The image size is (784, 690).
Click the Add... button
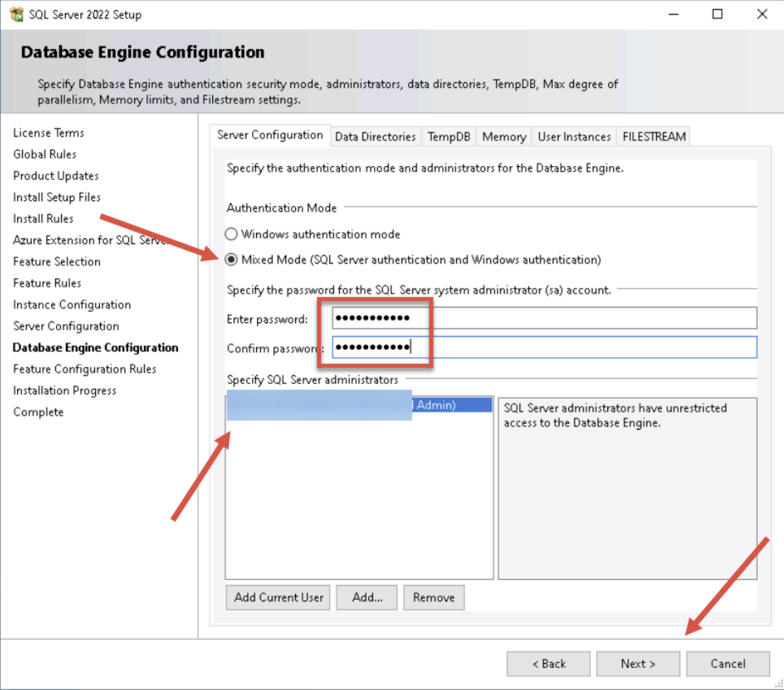coord(367,598)
